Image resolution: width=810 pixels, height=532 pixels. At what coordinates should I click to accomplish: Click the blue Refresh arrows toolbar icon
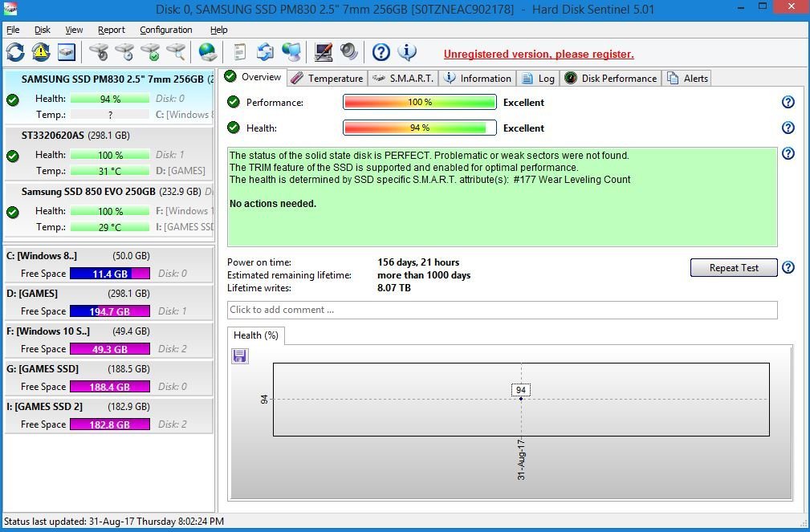click(x=15, y=52)
